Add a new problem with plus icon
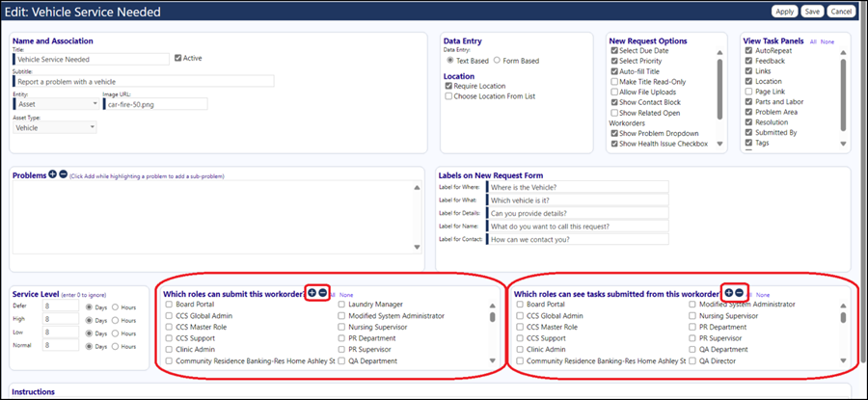The width and height of the screenshot is (868, 400). 53,174
